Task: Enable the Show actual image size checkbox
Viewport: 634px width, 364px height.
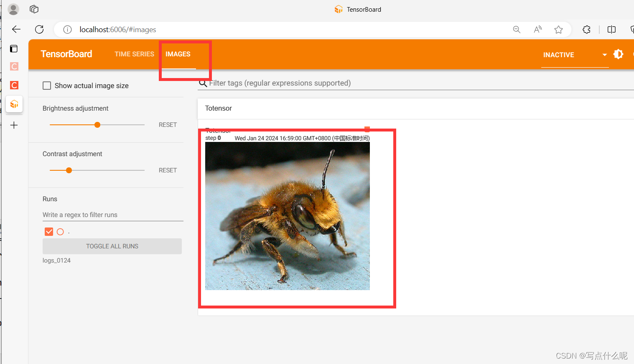Action: (x=47, y=86)
